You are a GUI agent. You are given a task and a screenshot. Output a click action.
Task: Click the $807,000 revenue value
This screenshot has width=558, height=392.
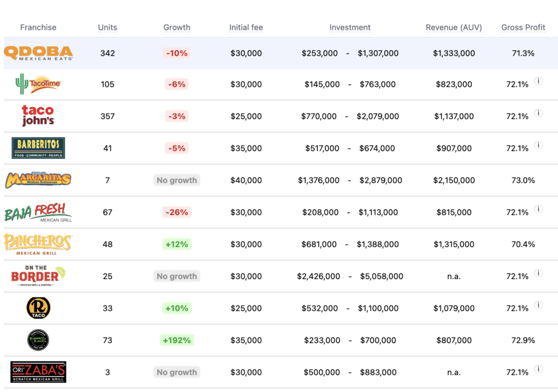click(x=454, y=340)
